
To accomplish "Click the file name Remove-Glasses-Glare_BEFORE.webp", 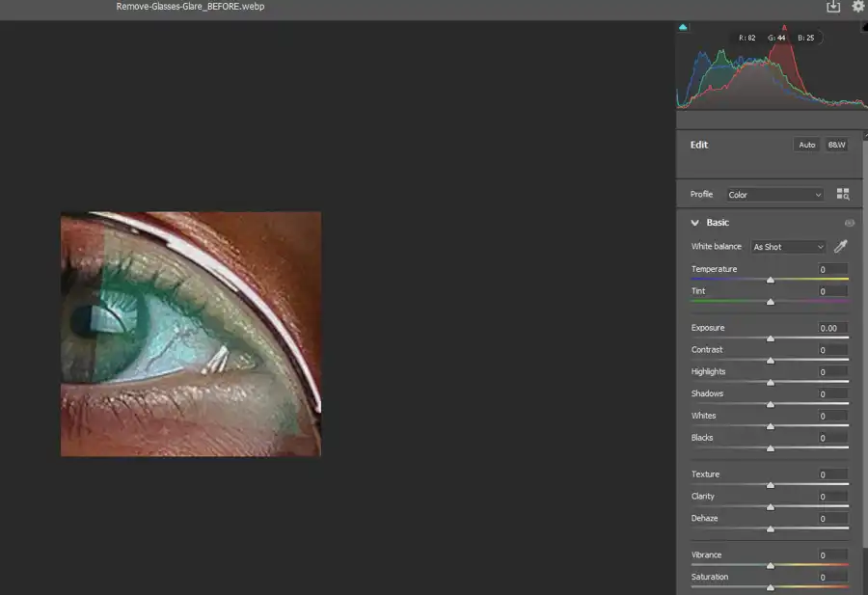I will 190,7.
